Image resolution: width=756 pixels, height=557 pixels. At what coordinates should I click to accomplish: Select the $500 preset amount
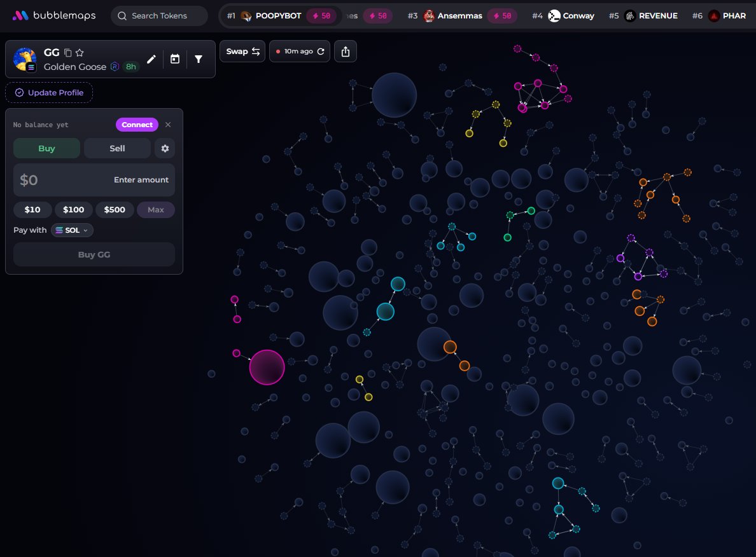pyautogui.click(x=115, y=210)
